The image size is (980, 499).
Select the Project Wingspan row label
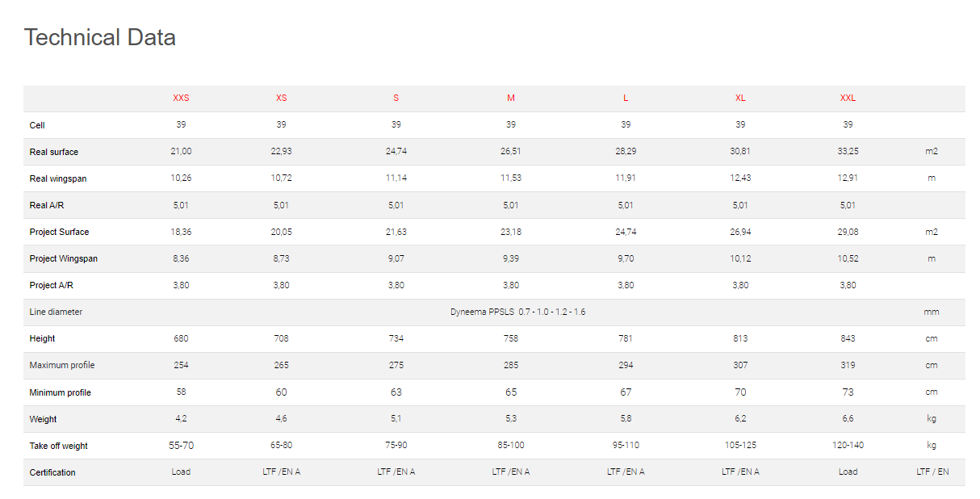pos(64,258)
